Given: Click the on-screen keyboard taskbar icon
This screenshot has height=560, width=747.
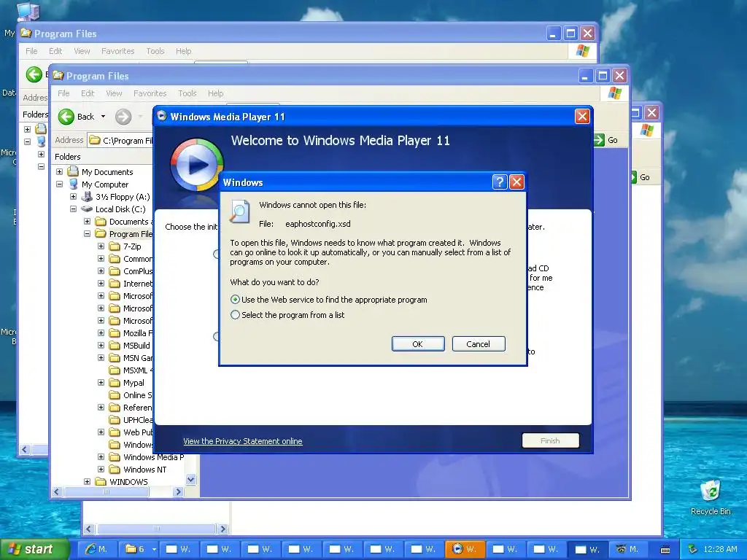Looking at the screenshot, I should (x=665, y=550).
